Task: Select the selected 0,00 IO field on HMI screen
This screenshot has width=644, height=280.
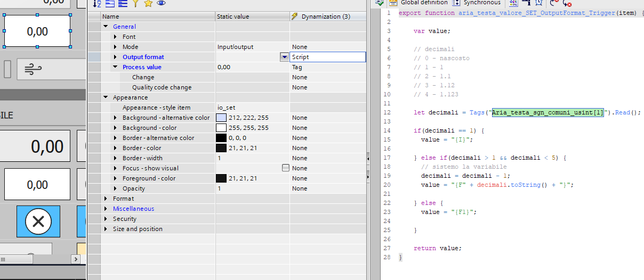Action: point(37,31)
